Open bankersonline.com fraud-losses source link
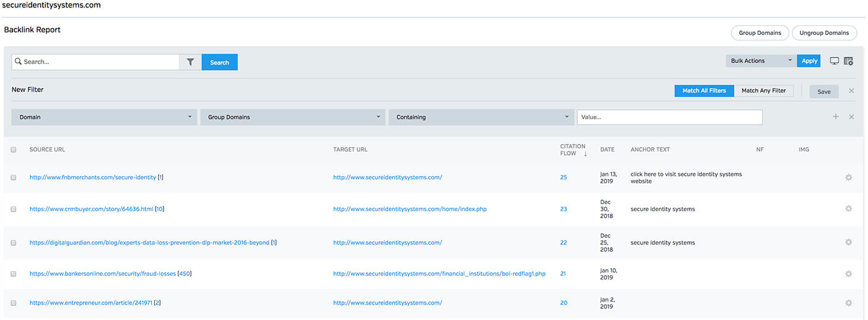Viewport: 868px width, 320px height. point(103,273)
